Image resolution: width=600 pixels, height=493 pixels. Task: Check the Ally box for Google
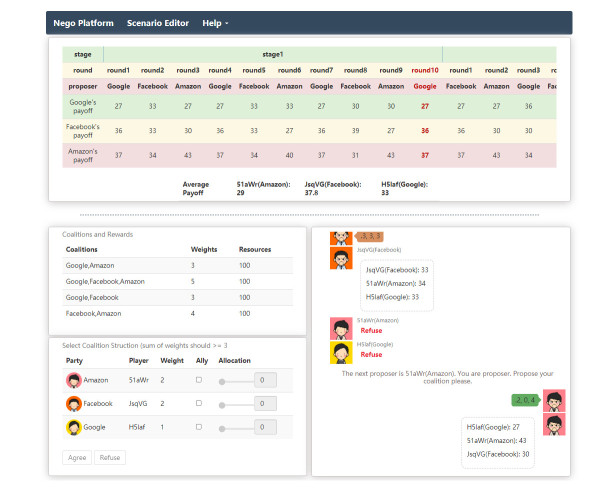pyautogui.click(x=199, y=428)
